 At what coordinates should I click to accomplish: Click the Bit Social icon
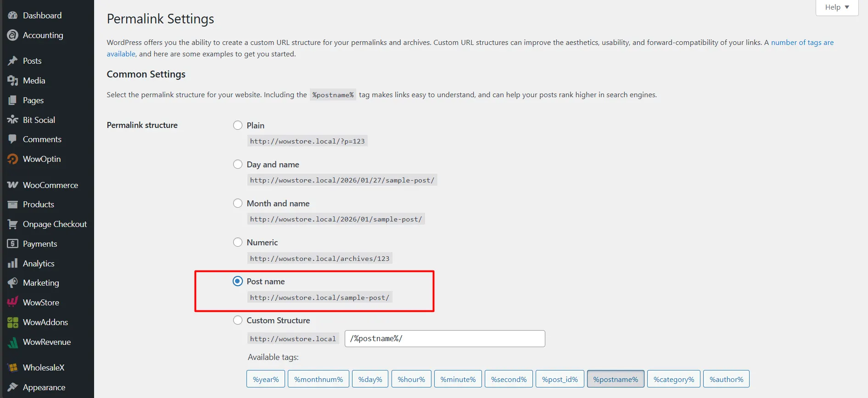pos(12,119)
